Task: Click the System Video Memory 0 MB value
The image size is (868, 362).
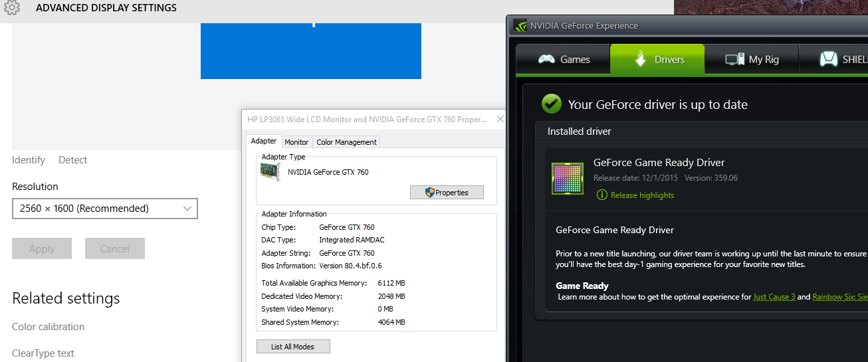Action: [385, 309]
